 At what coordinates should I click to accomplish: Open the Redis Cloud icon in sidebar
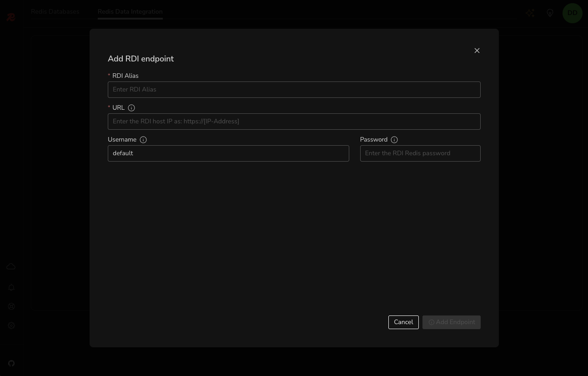11,267
